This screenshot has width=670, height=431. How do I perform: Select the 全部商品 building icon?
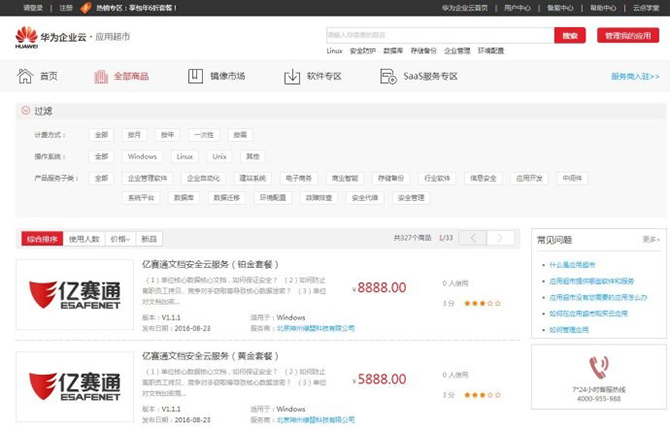(101, 76)
